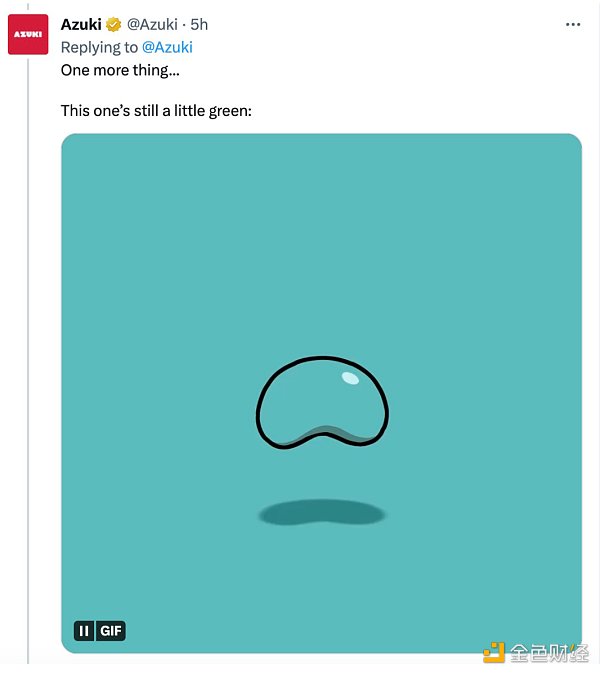Click the teal GIF background area

321,241
